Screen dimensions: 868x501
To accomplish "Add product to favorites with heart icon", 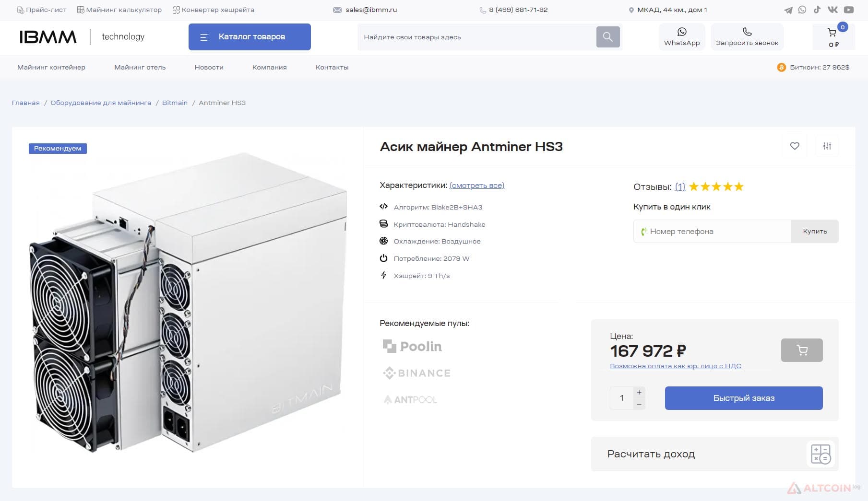I will point(795,146).
